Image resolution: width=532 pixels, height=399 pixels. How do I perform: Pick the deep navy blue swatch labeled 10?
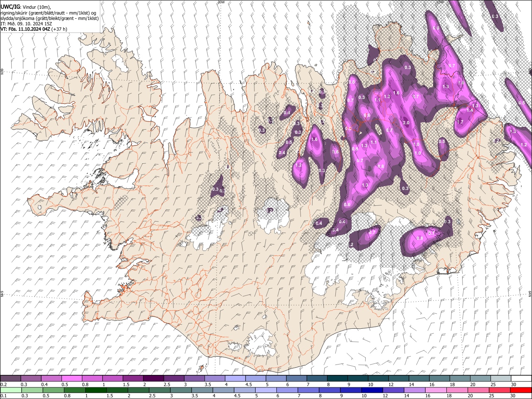(372, 390)
